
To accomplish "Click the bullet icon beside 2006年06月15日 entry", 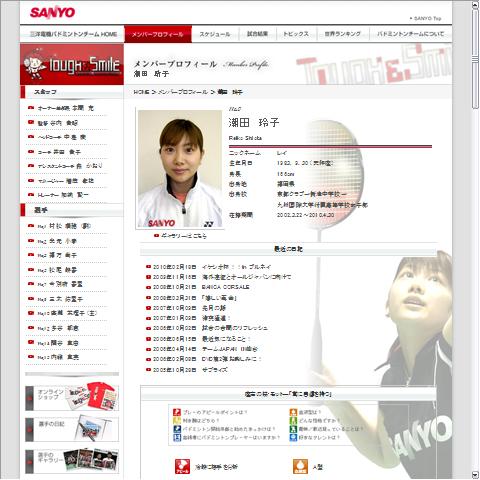I will click(149, 339).
